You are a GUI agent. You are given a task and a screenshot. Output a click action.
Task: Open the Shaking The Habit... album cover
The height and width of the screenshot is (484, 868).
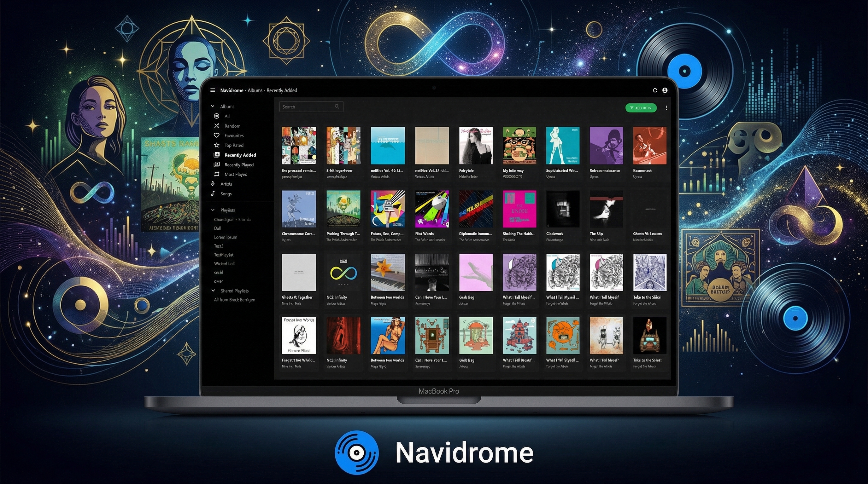click(x=519, y=209)
